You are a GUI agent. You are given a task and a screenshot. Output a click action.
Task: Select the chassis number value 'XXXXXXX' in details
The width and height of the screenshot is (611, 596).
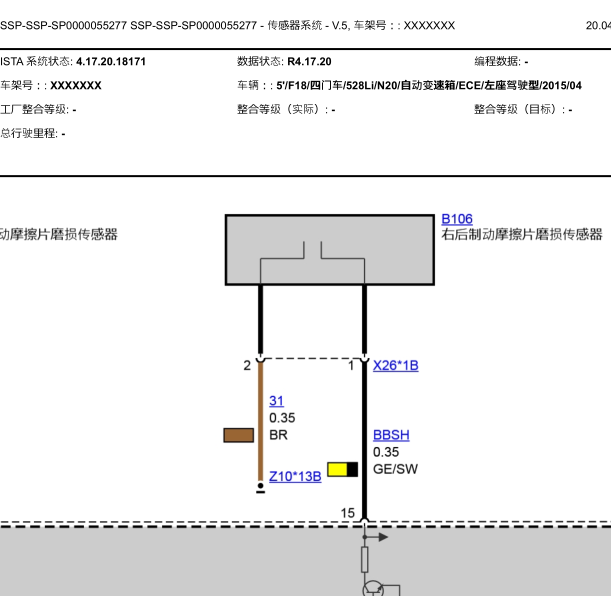76,85
